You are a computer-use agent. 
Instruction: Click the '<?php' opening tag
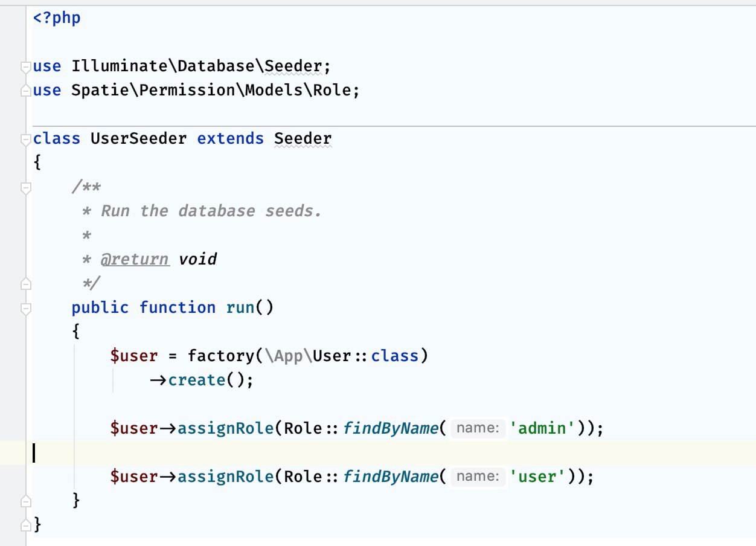pos(57,18)
